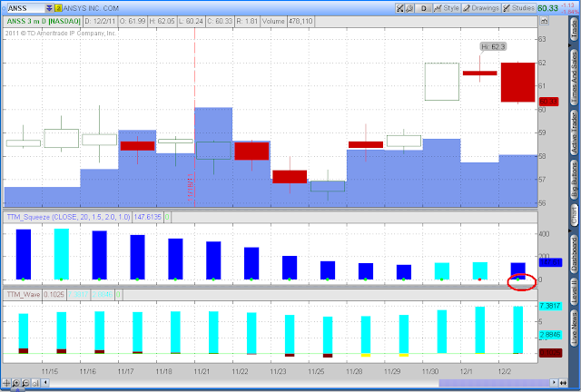Click the TTM_Wave study header label

[x=24, y=295]
